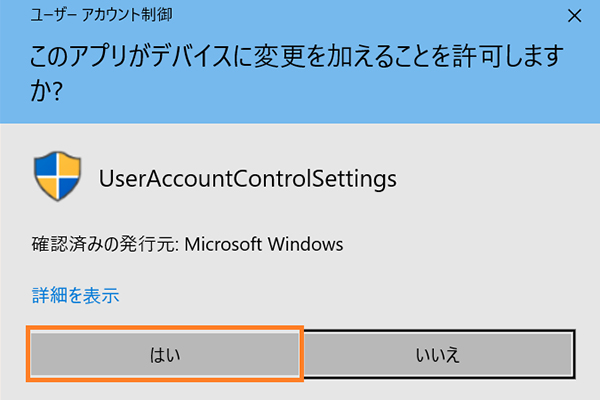Show more details about this app
Viewport: 600px width, 400px height.
[75, 295]
